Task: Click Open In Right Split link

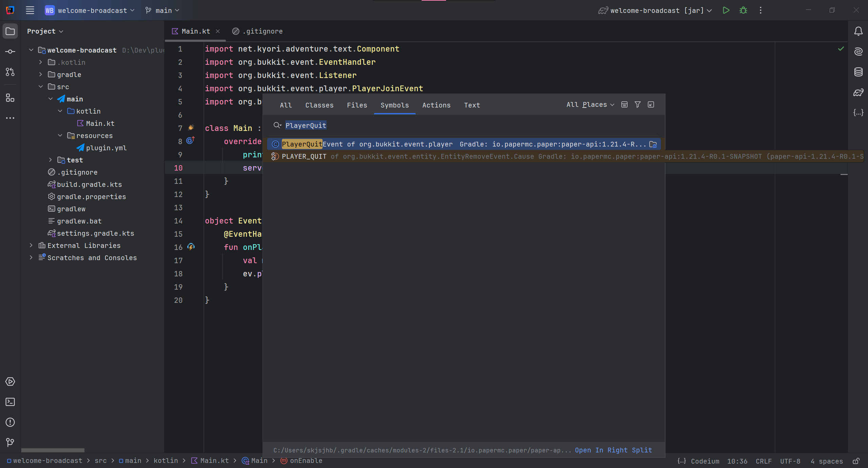Action: (x=613, y=450)
